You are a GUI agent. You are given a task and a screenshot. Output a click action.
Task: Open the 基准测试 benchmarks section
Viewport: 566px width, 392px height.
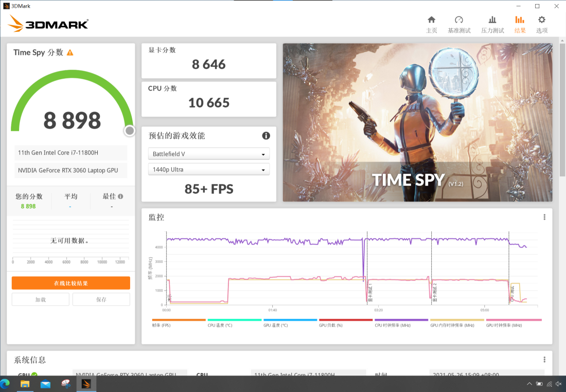[459, 25]
